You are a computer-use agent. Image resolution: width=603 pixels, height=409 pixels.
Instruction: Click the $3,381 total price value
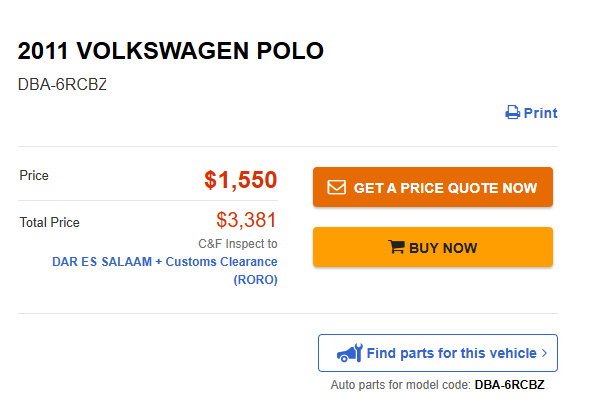point(246,220)
